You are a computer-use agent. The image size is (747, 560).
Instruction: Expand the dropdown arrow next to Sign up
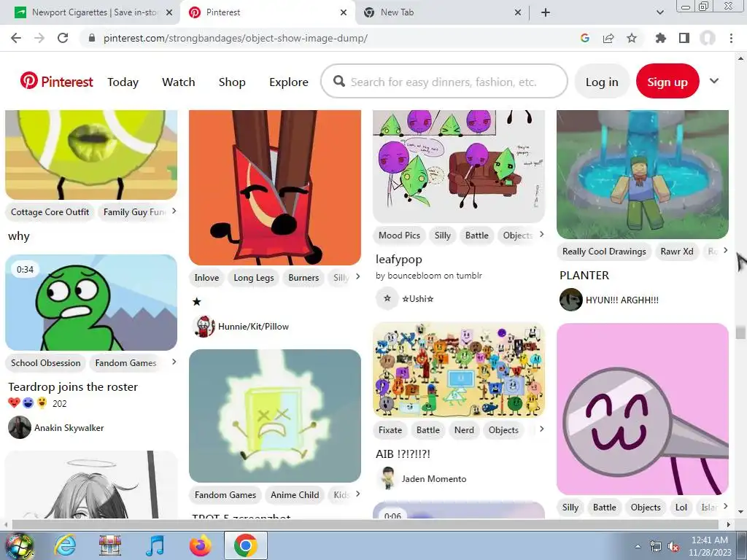pos(714,81)
